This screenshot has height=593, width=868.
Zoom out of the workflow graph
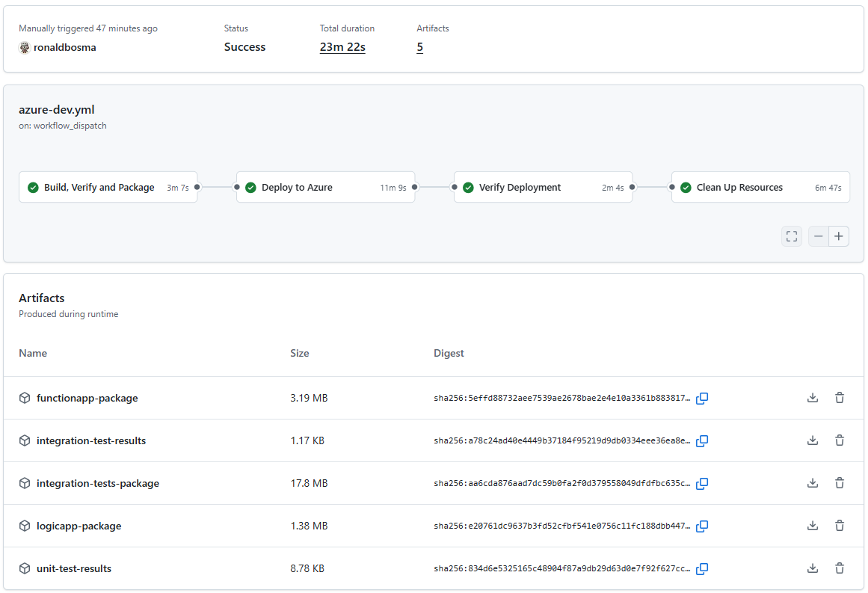tap(818, 236)
